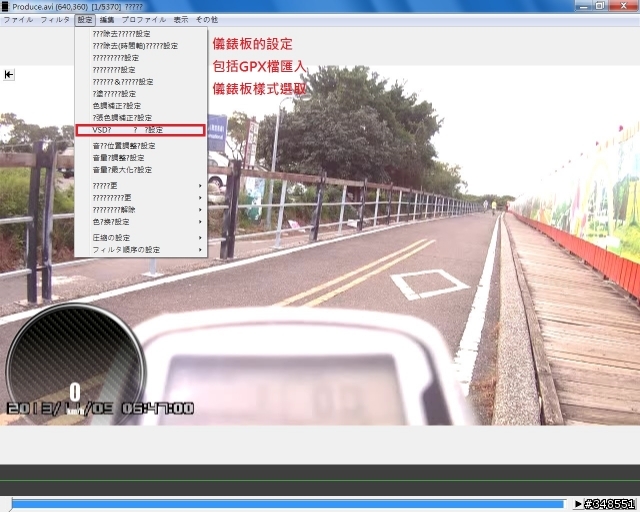Choose 音量 調整 設定 entry
Screen dimensions: 640x512
pos(140,158)
